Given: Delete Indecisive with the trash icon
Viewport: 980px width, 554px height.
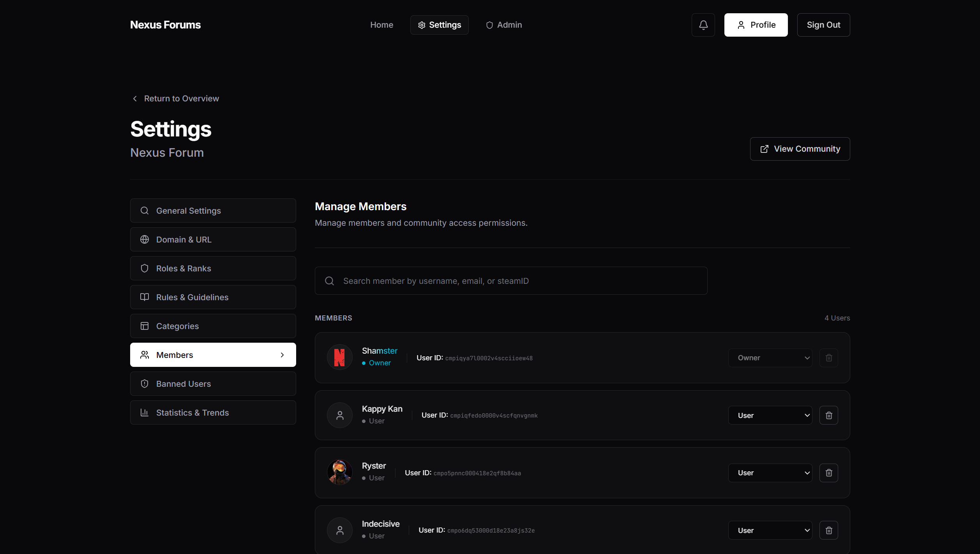Looking at the screenshot, I should (x=828, y=530).
